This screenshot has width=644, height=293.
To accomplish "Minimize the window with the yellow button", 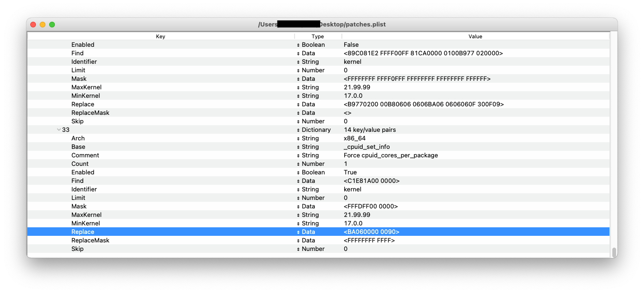I will pos(43,25).
